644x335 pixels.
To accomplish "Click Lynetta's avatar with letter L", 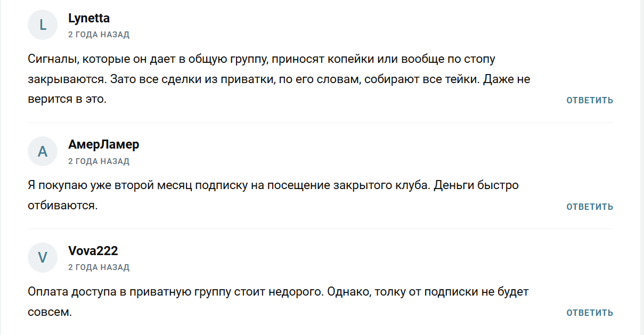I will (x=42, y=24).
